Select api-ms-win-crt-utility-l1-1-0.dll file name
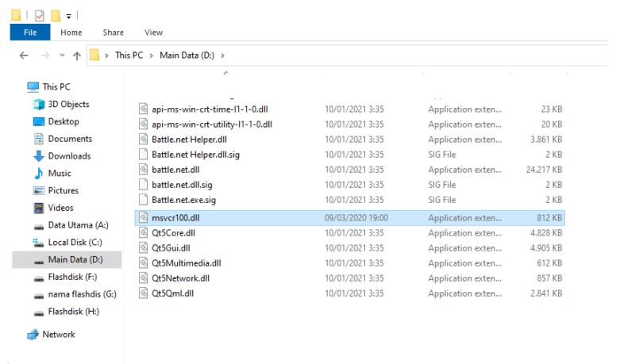 (212, 125)
